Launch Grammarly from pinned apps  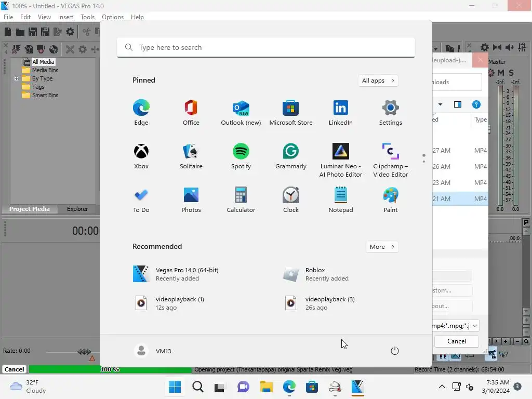(291, 156)
